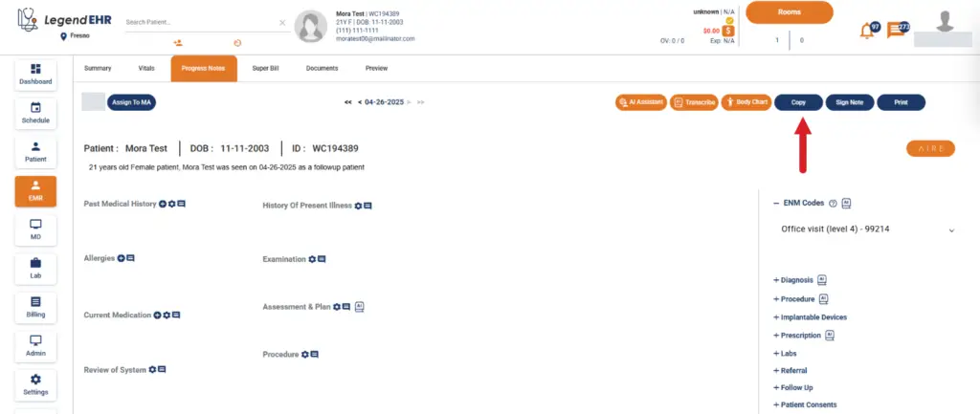Switch to the Vitals tab
This screenshot has width=980, height=414.
tap(146, 68)
